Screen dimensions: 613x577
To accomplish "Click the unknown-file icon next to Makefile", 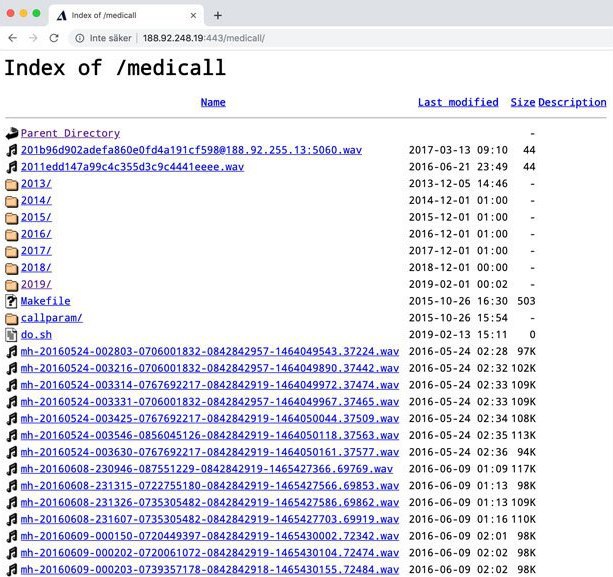I will coord(12,301).
